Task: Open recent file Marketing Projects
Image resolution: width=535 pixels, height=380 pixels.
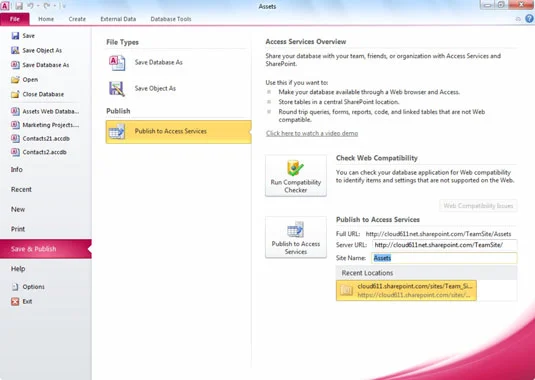Action: tap(45, 125)
